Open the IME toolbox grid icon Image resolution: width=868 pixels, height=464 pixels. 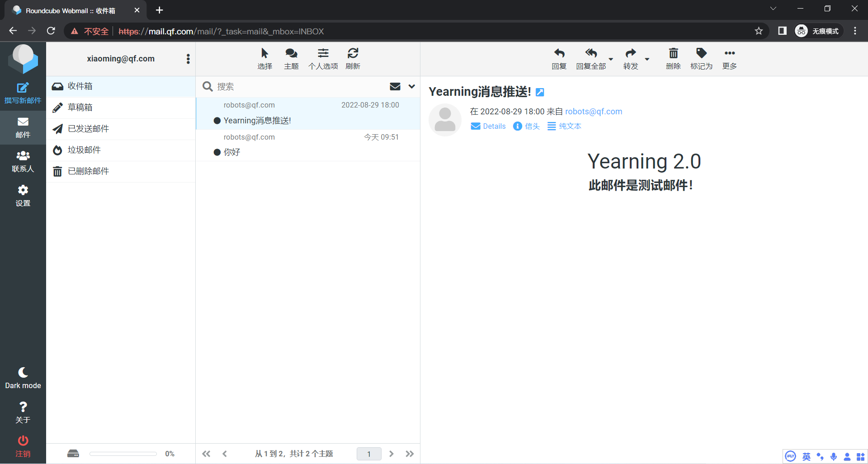pyautogui.click(x=860, y=456)
